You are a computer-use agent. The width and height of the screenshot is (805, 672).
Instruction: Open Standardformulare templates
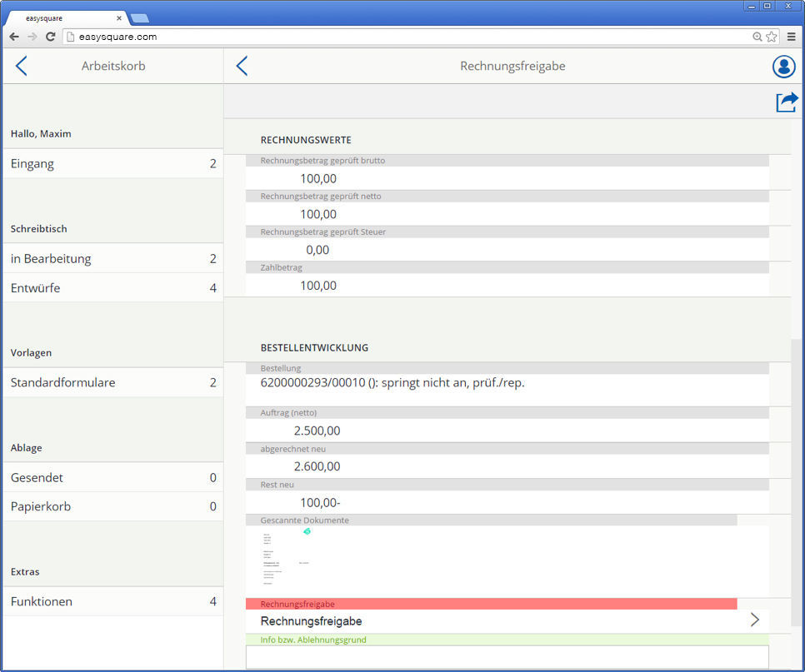112,383
